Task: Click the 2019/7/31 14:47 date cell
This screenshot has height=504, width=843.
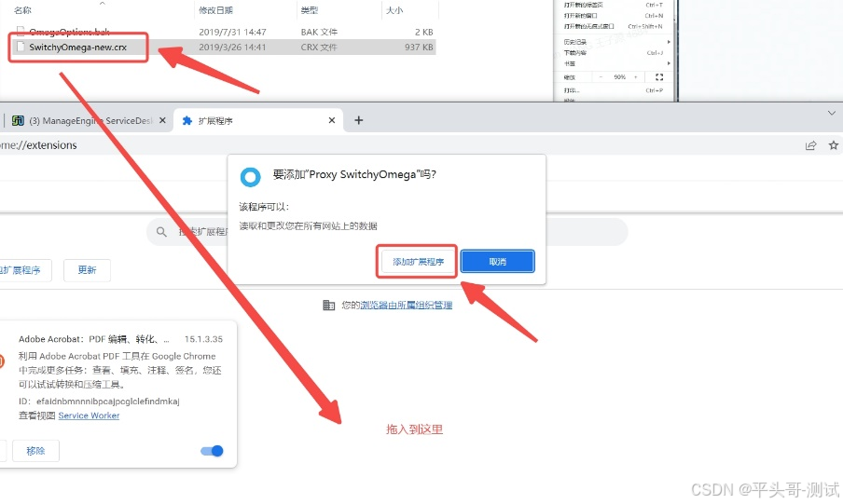Action: (232, 33)
